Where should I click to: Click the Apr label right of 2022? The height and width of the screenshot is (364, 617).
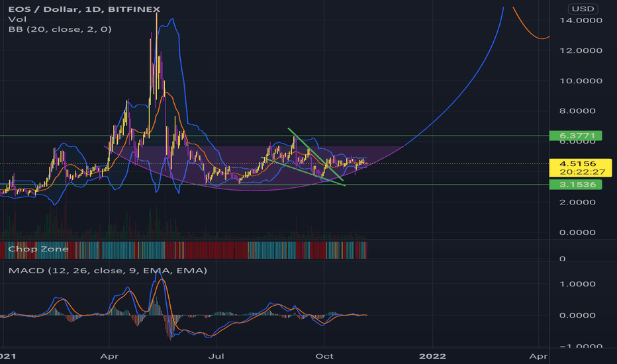[x=538, y=357]
